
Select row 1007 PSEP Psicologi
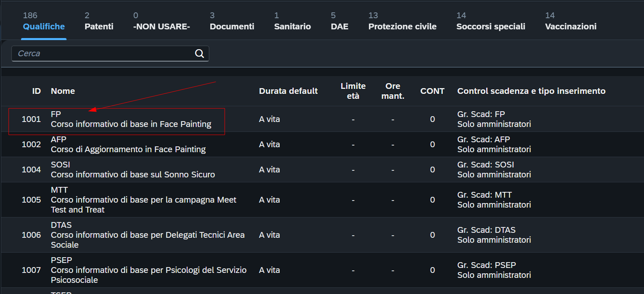tap(322, 270)
